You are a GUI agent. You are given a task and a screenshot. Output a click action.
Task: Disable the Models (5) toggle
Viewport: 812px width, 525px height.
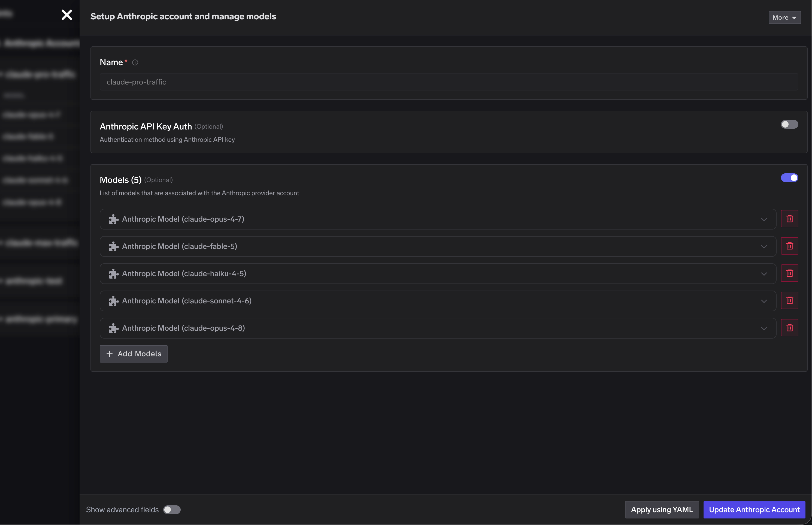point(789,178)
